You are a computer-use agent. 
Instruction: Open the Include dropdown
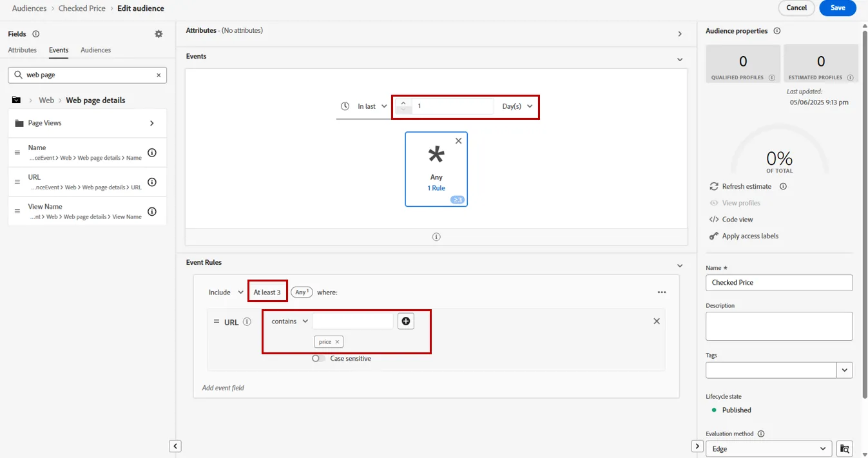226,292
